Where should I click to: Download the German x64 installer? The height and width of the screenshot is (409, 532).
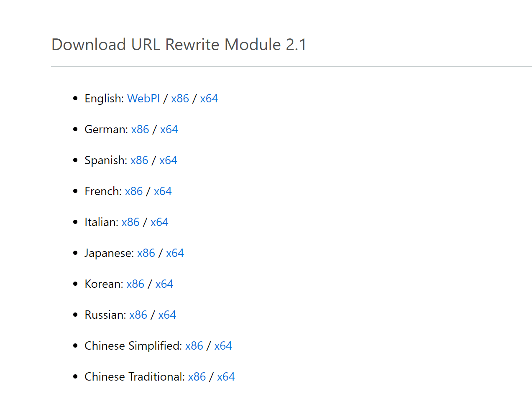pyautogui.click(x=169, y=130)
